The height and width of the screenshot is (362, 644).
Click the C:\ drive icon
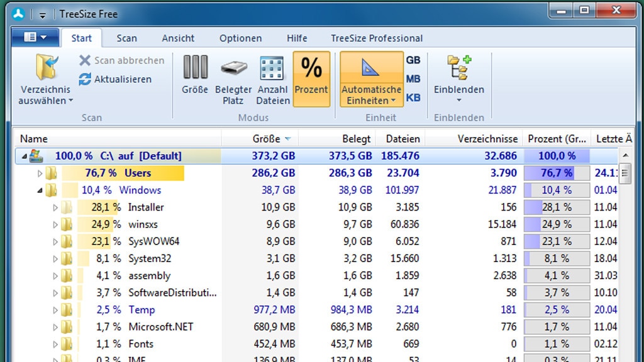pyautogui.click(x=36, y=156)
